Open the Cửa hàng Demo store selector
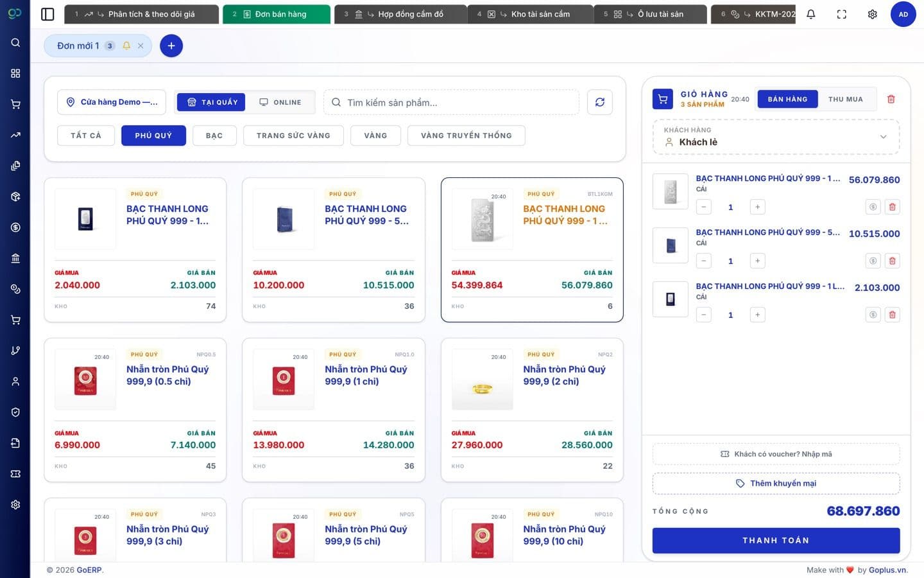Screen dimensions: 924x578 click(x=112, y=102)
